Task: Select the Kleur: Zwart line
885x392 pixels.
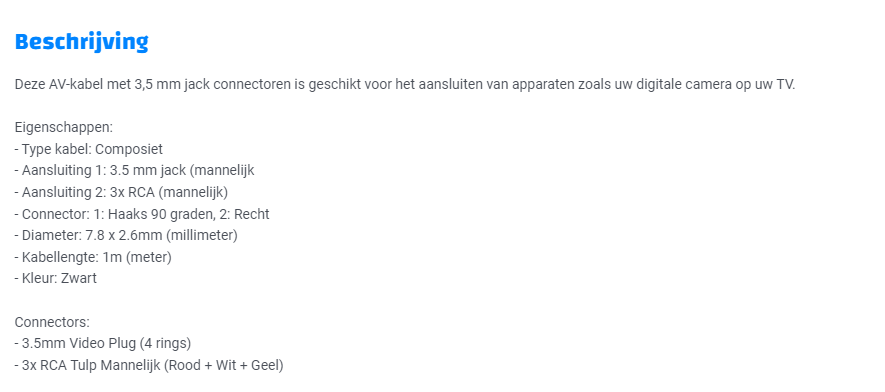Action: (56, 278)
